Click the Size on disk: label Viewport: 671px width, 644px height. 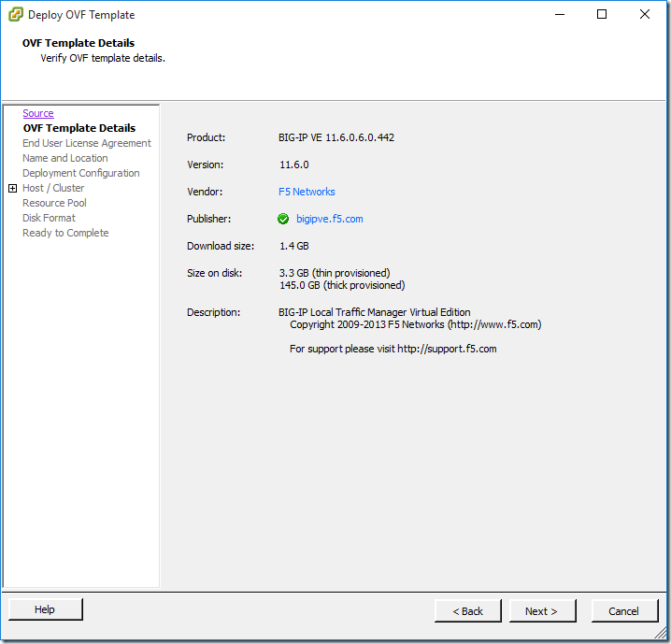pyautogui.click(x=214, y=273)
